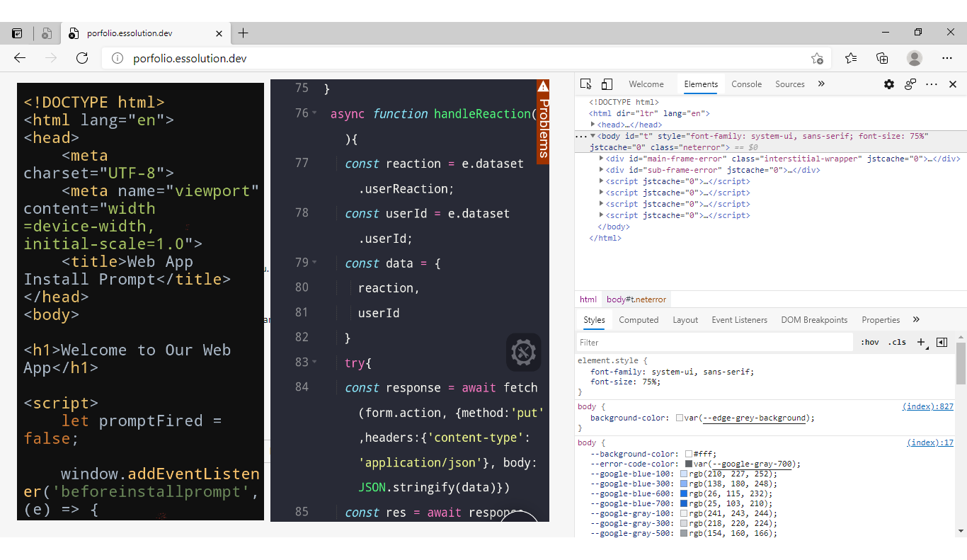Image resolution: width=967 pixels, height=560 pixels.
Task: Toggle the .cls class editor
Action: point(897,342)
